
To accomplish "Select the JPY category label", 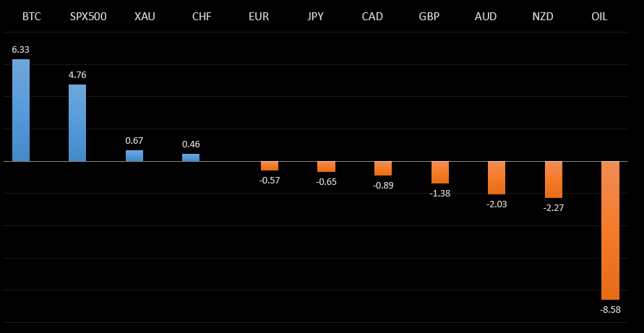I will click(x=315, y=16).
